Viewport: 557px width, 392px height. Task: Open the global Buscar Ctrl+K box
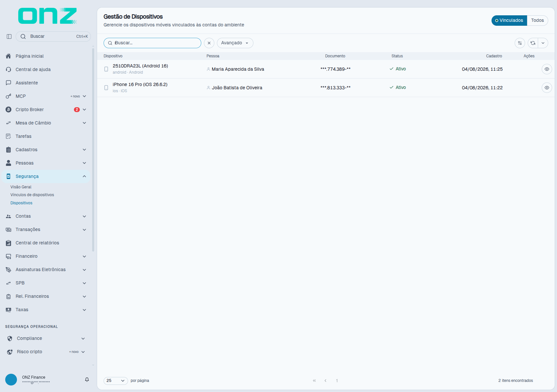[53, 36]
